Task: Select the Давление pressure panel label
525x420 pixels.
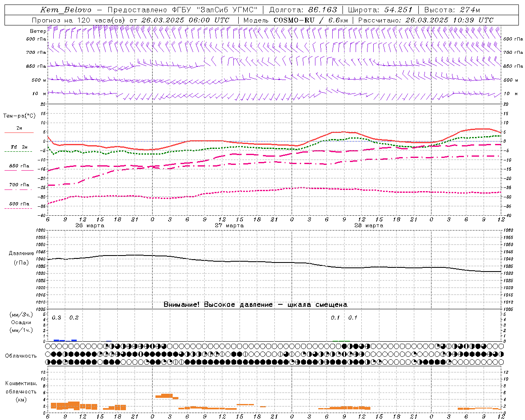Action: 21,253
